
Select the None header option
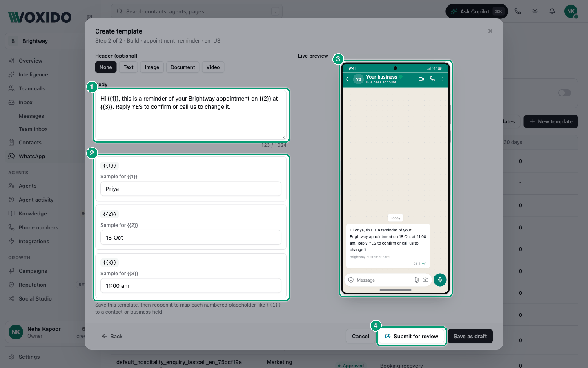click(106, 67)
